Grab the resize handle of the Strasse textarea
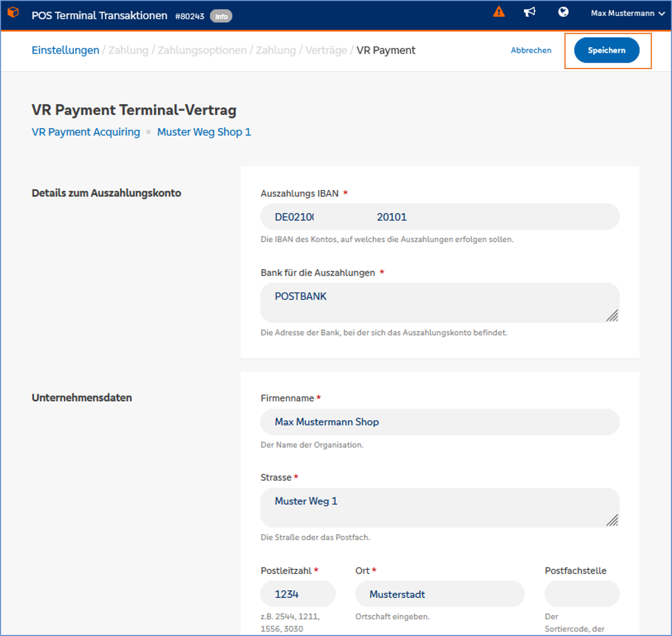Viewport: 672px width, 636px height. (x=612, y=520)
